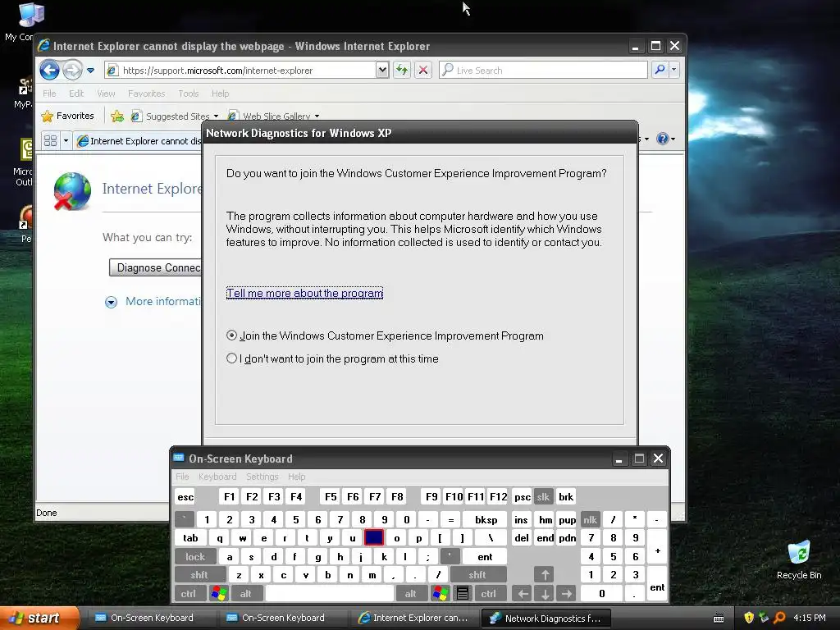Click the F5 key on On-Screen Keyboard
840x630 pixels.
click(331, 496)
